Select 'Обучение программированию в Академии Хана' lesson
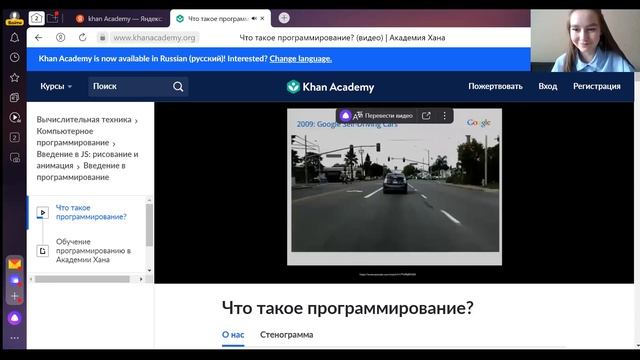This screenshot has height=360, width=640. [x=93, y=250]
